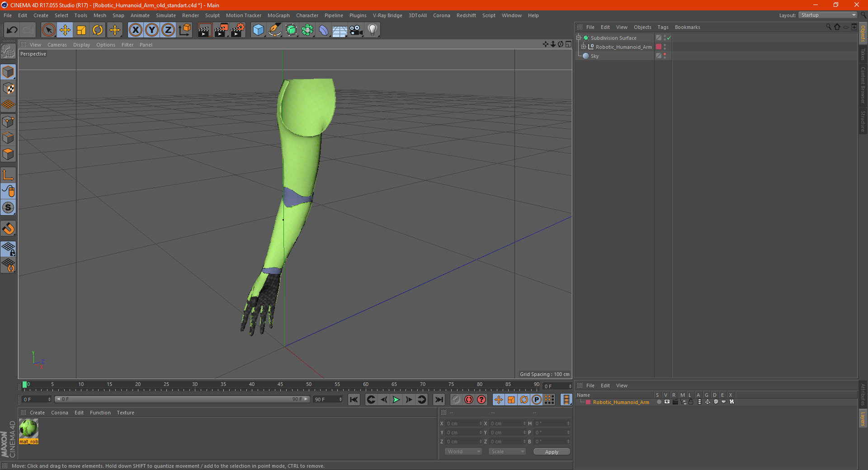Toggle Subdivision Surface green enable checkmark
The height and width of the screenshot is (470, 868).
669,38
